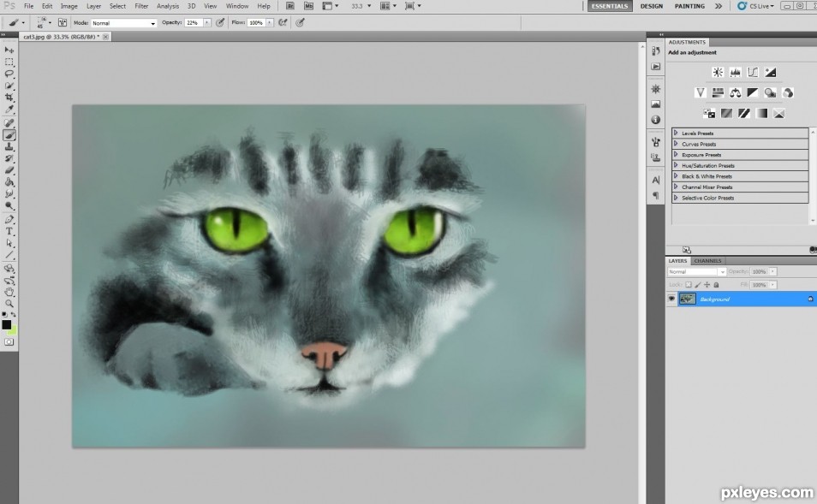The width and height of the screenshot is (817, 504).
Task: Select the Blur tool
Action: (x=9, y=193)
